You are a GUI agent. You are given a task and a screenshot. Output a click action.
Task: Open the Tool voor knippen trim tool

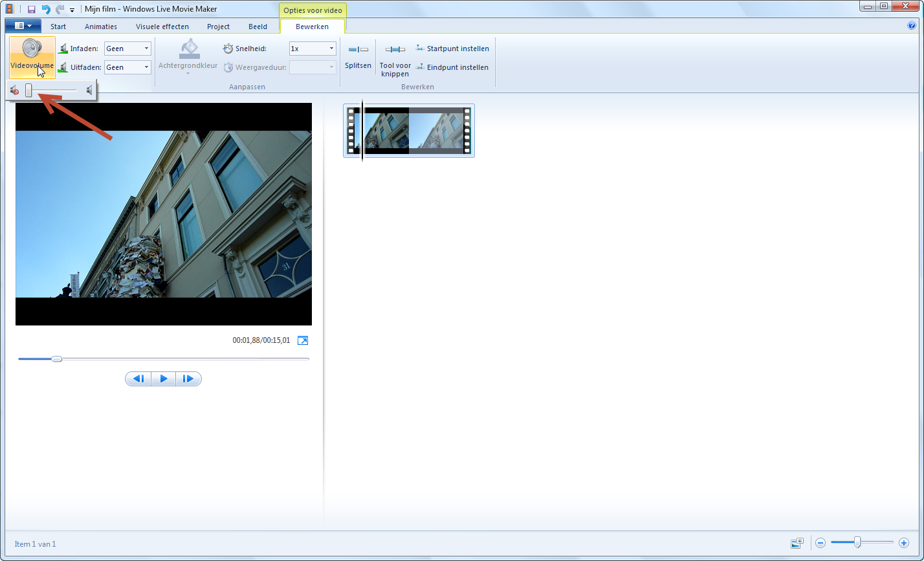[x=395, y=50]
